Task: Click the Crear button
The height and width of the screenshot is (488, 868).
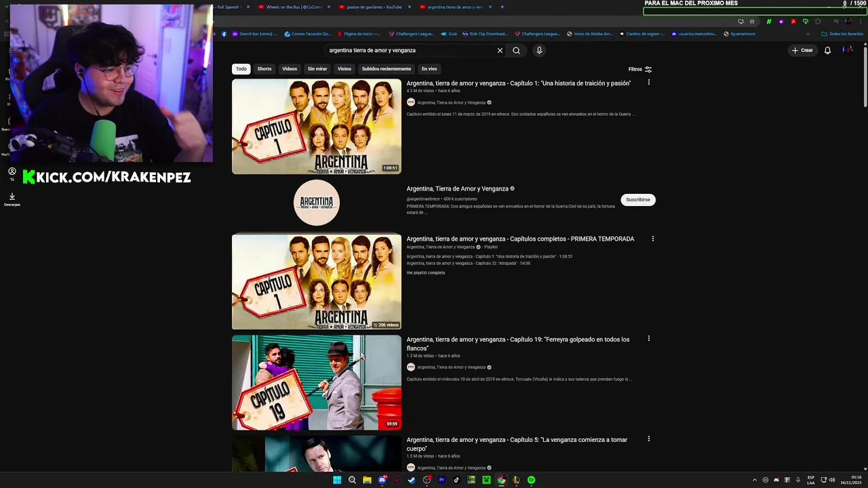Action: (802, 50)
